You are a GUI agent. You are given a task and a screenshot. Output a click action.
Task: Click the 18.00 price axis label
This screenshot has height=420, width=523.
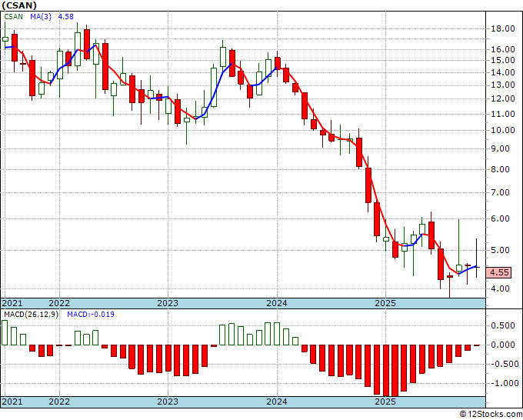coord(503,28)
